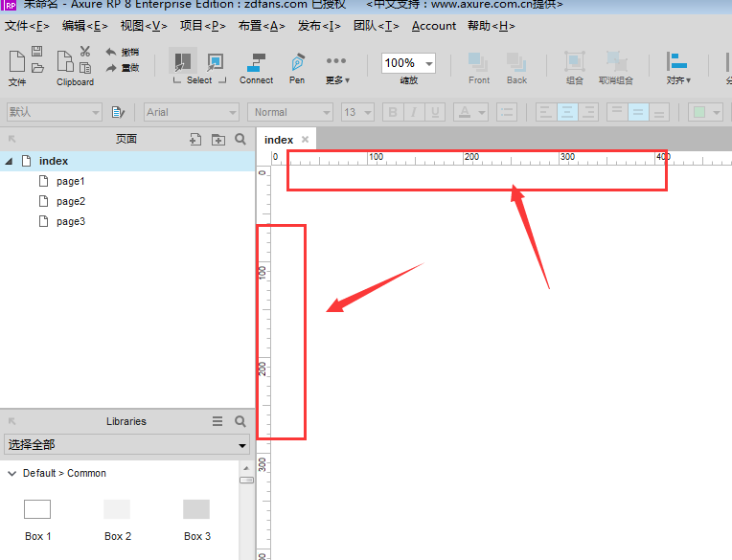Click the Libraries search icon
Screen dimensions: 732x560
(x=240, y=421)
